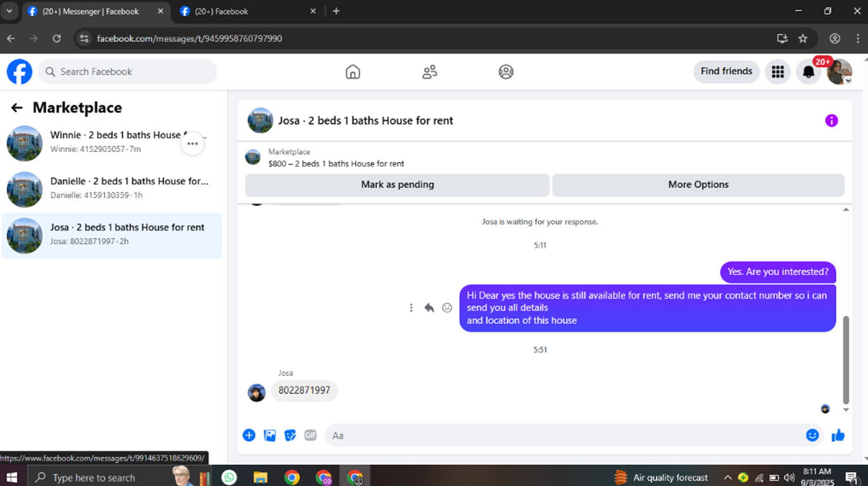Open conversation information purple icon
This screenshot has width=868, height=486.
click(x=831, y=120)
